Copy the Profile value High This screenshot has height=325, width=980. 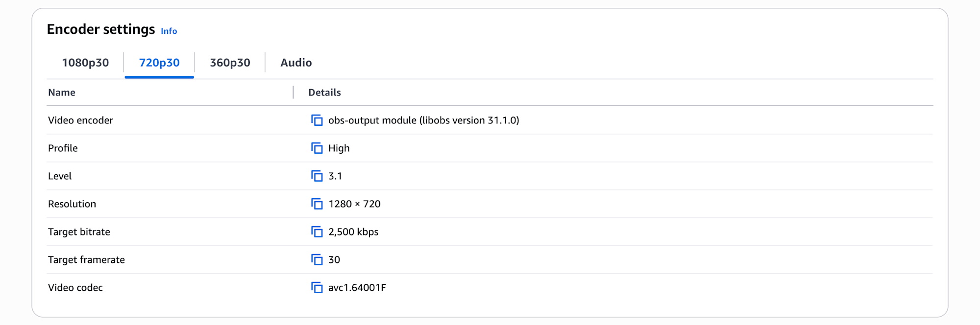(x=317, y=148)
